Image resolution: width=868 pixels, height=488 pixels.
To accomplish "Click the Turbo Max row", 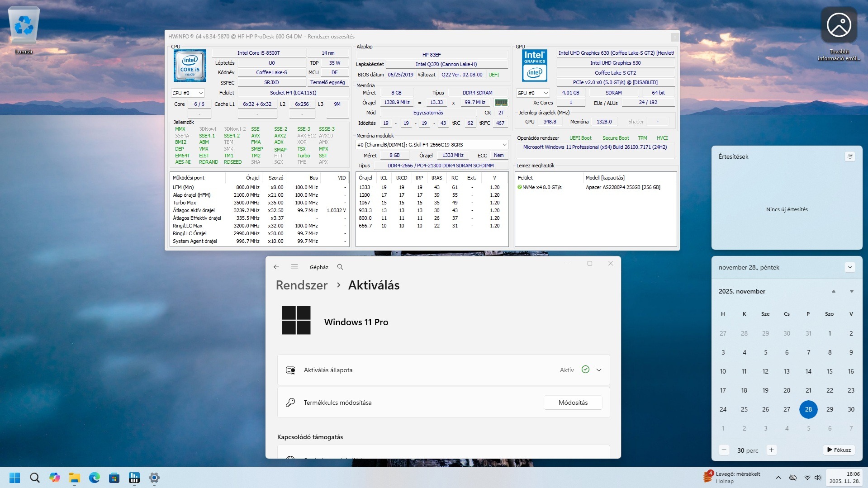I will 259,203.
